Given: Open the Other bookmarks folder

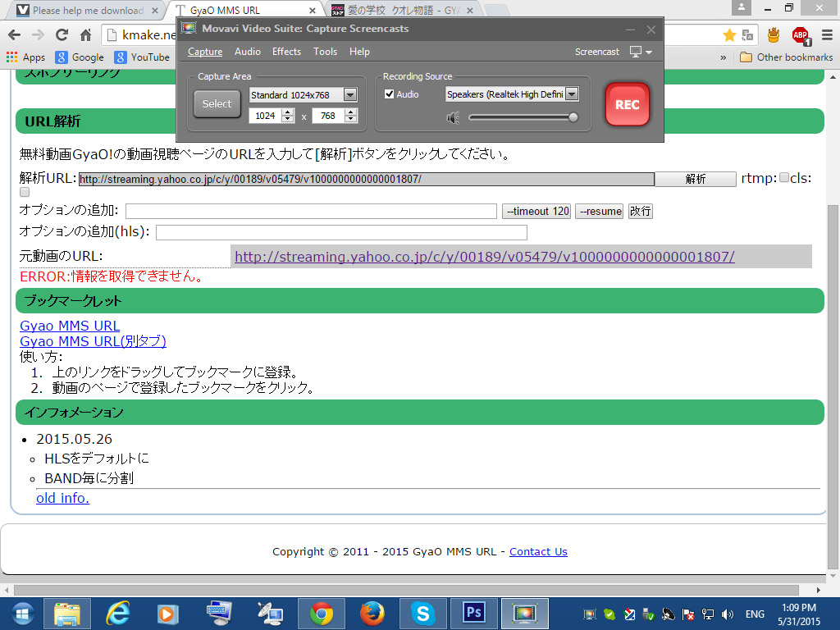Looking at the screenshot, I should tap(786, 57).
